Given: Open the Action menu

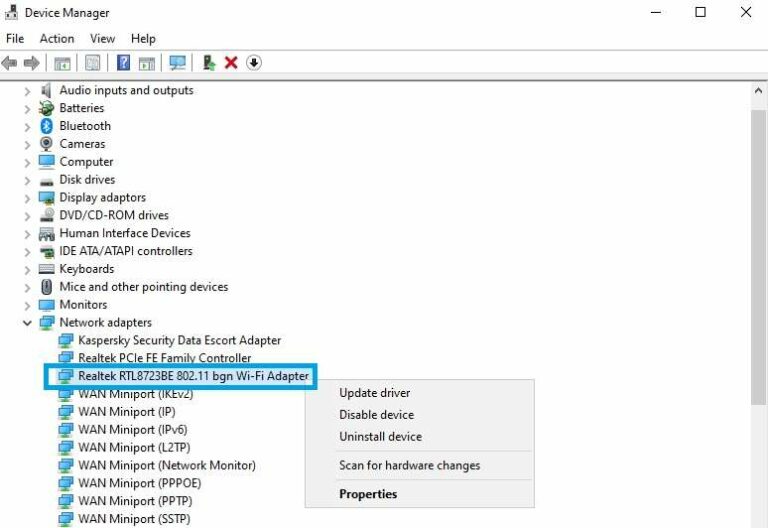Looking at the screenshot, I should [57, 38].
